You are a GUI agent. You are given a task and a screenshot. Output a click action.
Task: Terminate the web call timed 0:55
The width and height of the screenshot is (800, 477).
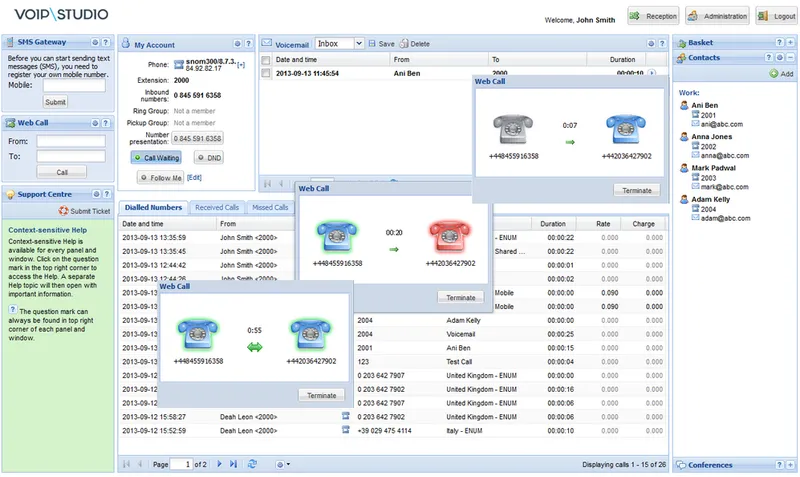pyautogui.click(x=321, y=395)
